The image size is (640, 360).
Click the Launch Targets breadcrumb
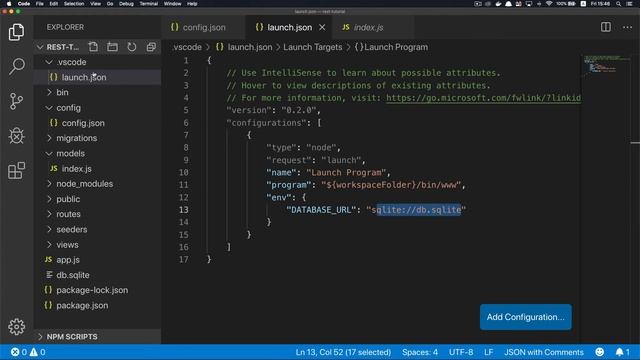(x=313, y=47)
